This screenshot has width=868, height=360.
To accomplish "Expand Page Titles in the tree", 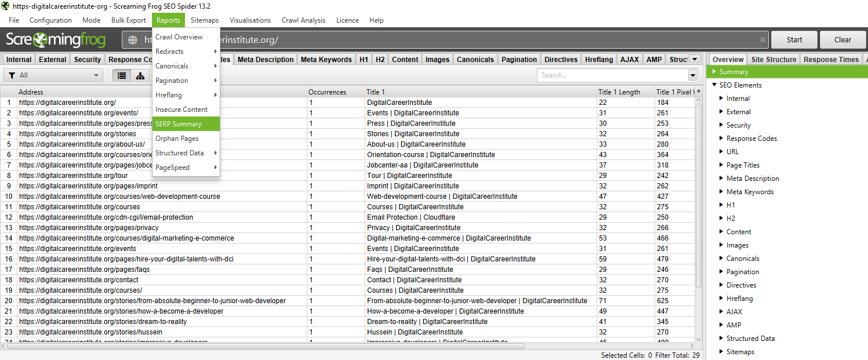I will point(721,165).
